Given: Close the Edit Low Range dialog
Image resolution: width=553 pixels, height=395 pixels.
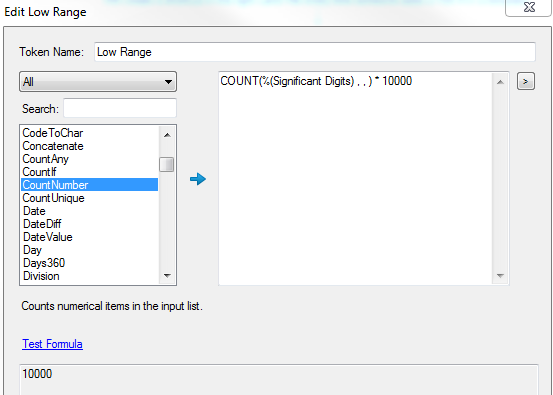Looking at the screenshot, I should [529, 7].
